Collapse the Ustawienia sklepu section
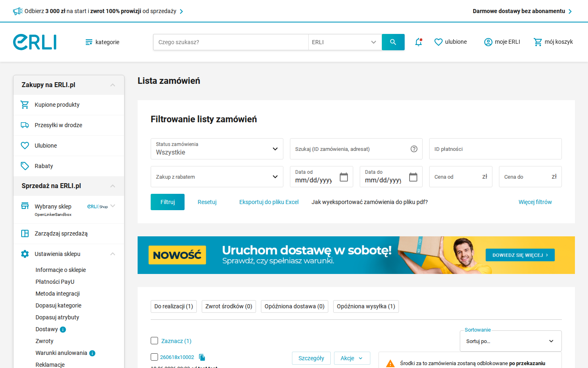The height and width of the screenshot is (368, 588). (x=113, y=254)
